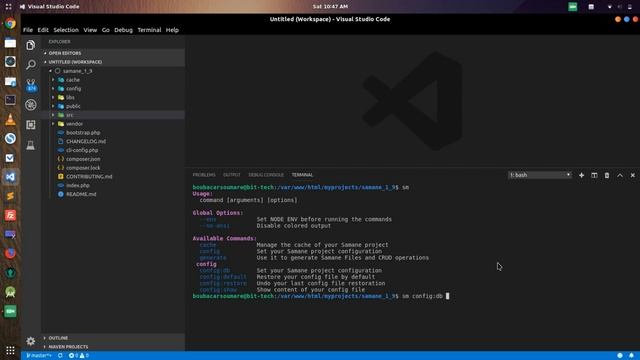Open Sublime Text from the dock

(x=10, y=196)
